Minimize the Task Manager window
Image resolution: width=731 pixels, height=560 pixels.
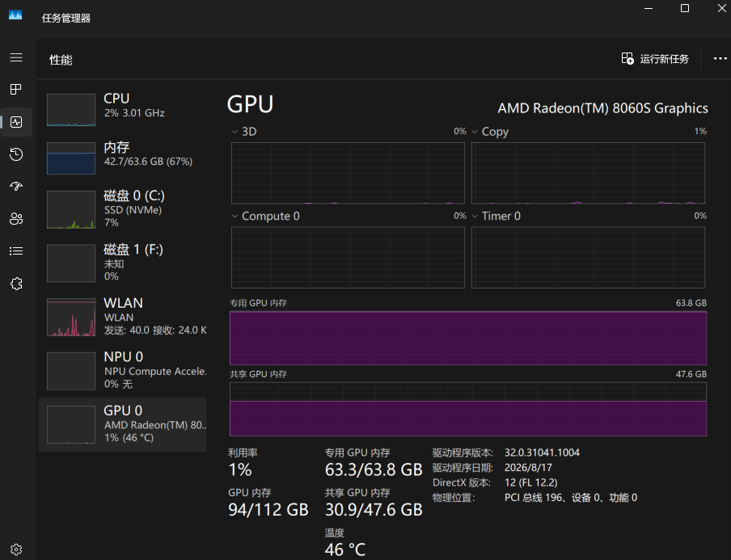tap(649, 8)
